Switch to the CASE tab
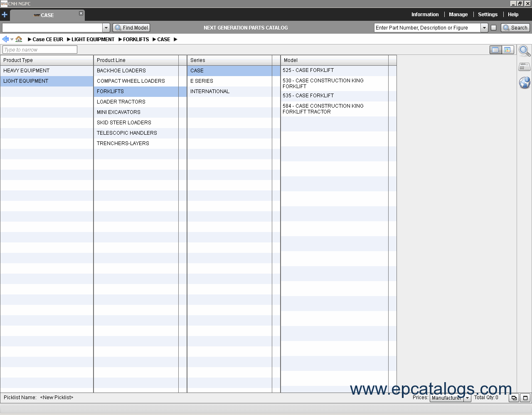This screenshot has height=415, width=532. (x=47, y=15)
